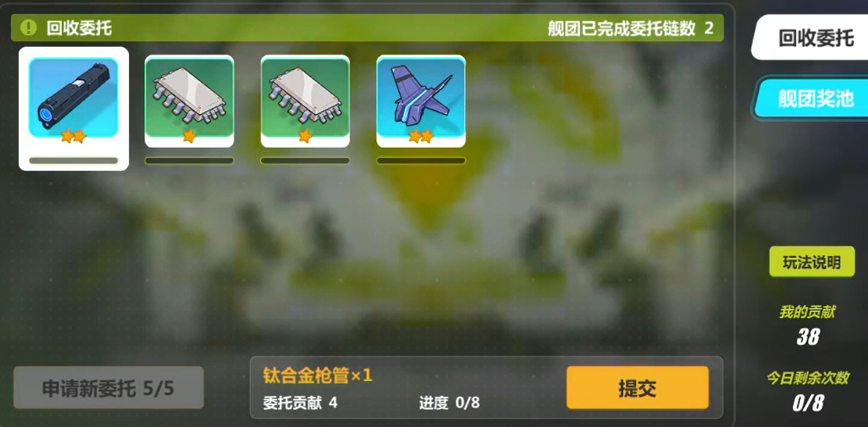Select the purple fighter jet commission card
Viewport: 868px width, 427px height.
420,101
